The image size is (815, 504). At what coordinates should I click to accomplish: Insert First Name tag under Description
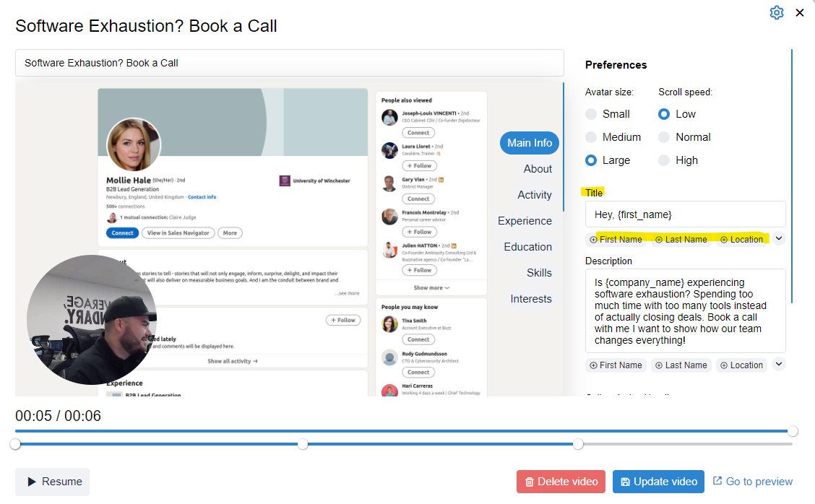coord(616,365)
